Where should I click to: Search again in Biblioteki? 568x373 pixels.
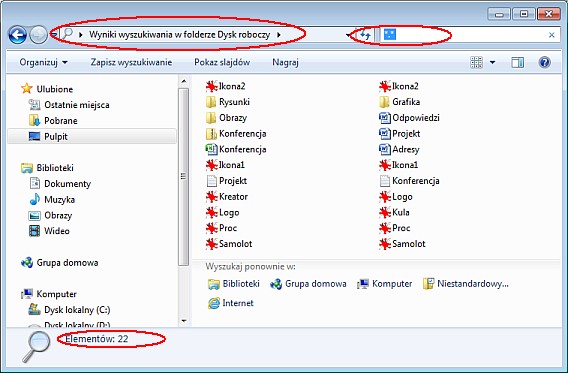point(234,284)
